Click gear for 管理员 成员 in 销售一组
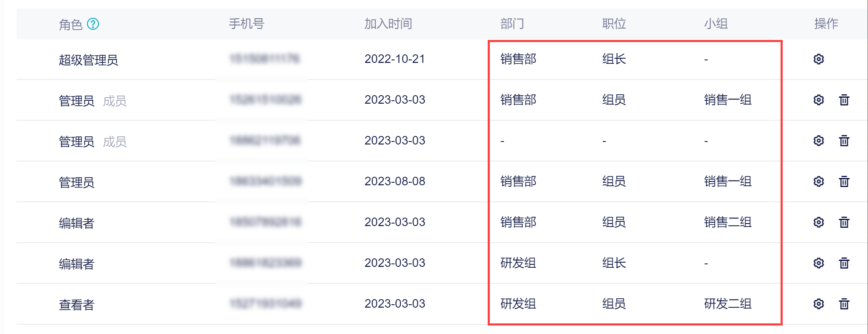 pos(818,100)
